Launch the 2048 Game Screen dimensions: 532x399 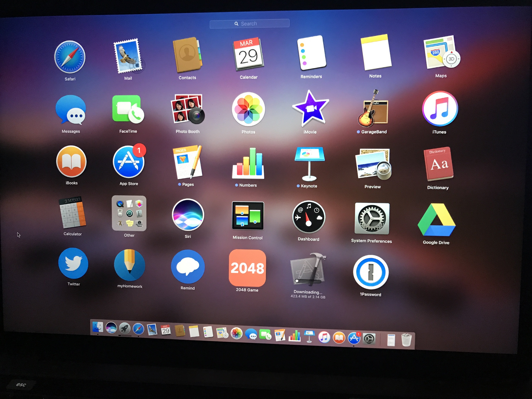[247, 268]
